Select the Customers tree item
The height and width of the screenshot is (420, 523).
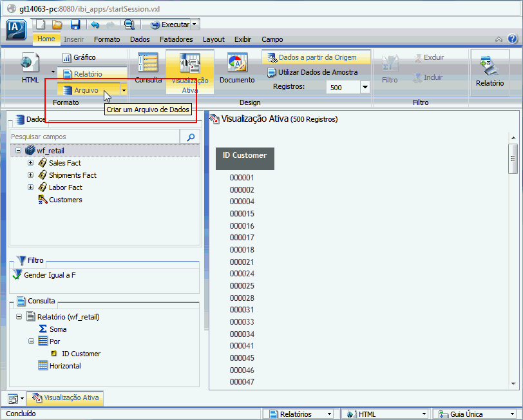[66, 200]
